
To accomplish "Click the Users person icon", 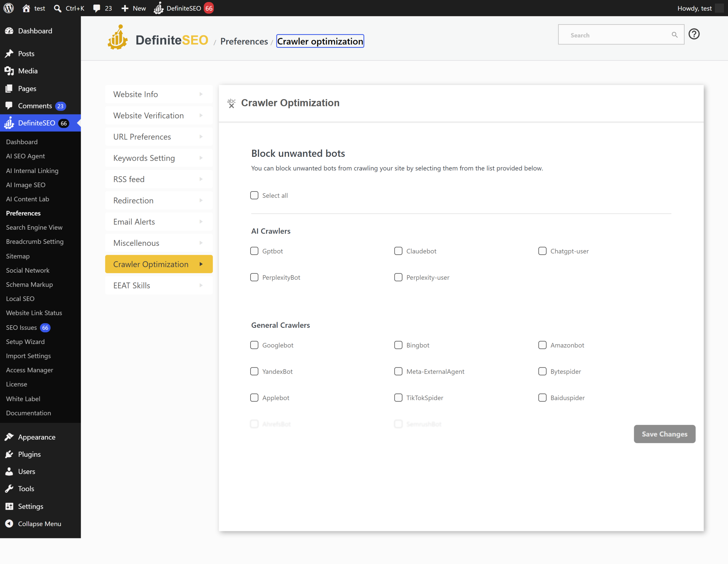I will (x=9, y=471).
